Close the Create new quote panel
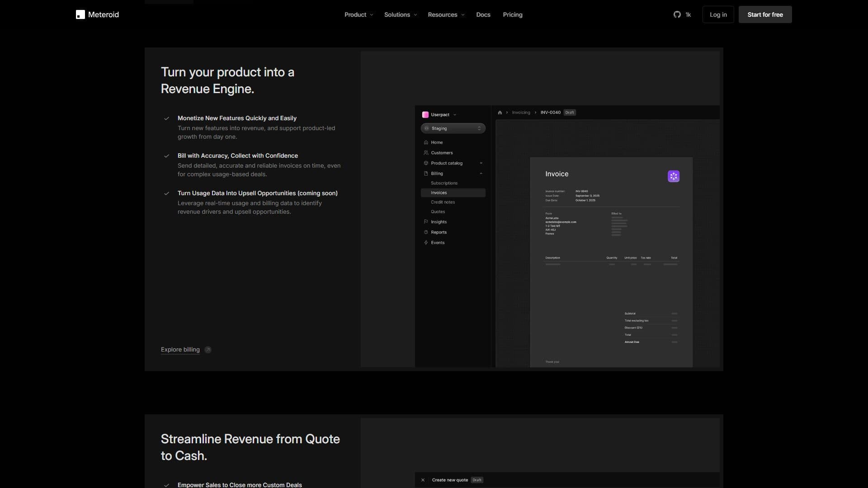The width and height of the screenshot is (868, 488). pos(423,480)
